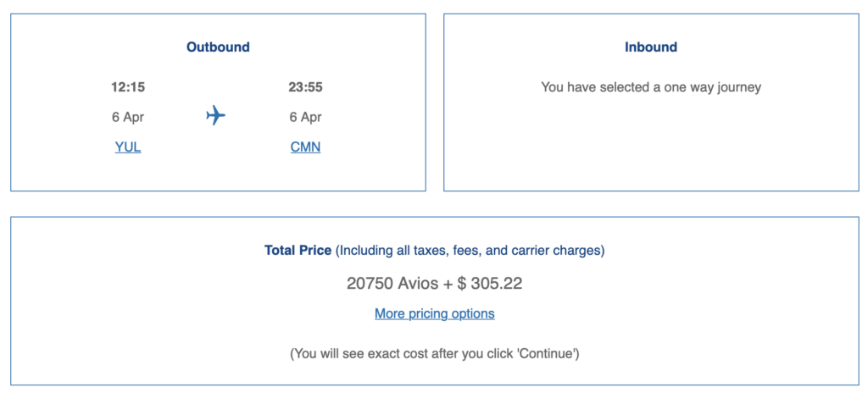Click the 6 Apr date under 23:55
The width and height of the screenshot is (868, 393).
coord(305,117)
